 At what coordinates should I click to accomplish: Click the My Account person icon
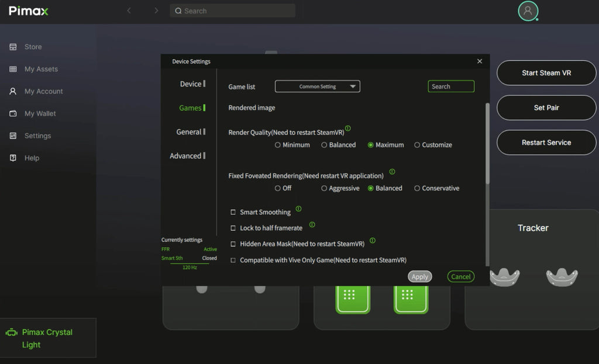coord(13,91)
